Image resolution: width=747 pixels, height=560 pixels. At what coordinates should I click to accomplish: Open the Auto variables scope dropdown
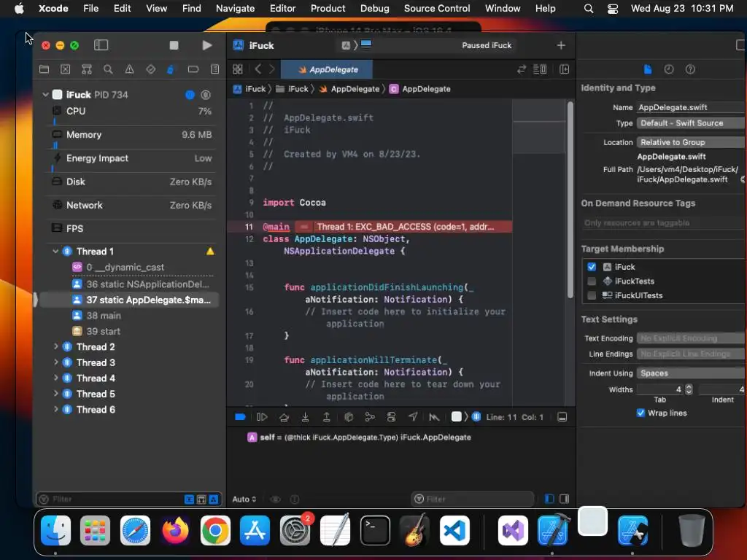point(244,499)
